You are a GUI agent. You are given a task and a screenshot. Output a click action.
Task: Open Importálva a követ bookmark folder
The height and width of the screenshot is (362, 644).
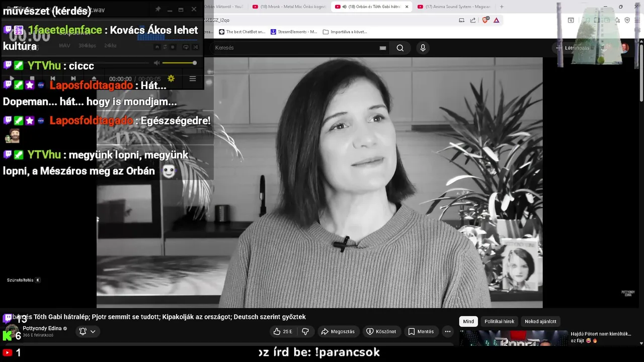345,32
